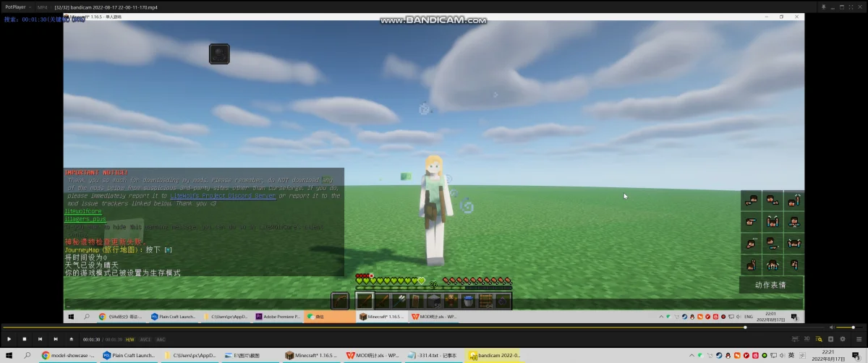This screenshot has height=363, width=868.
Task: Click the illagers plus link in chat
Action: pyautogui.click(x=85, y=218)
